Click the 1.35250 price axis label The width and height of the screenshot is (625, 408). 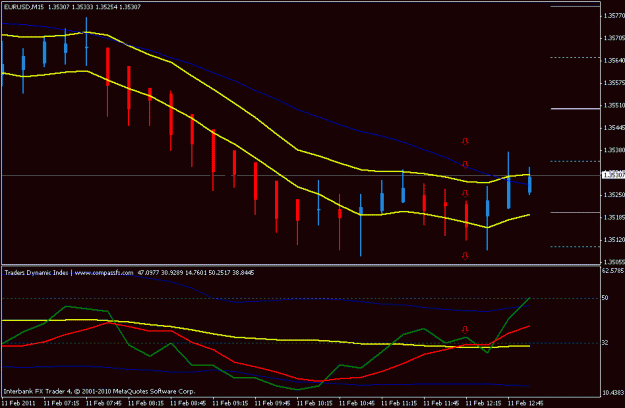[614, 195]
